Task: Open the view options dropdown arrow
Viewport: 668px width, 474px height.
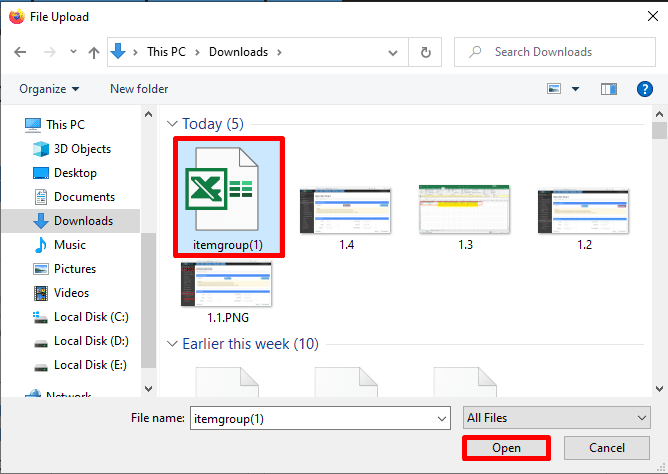Action: click(575, 89)
